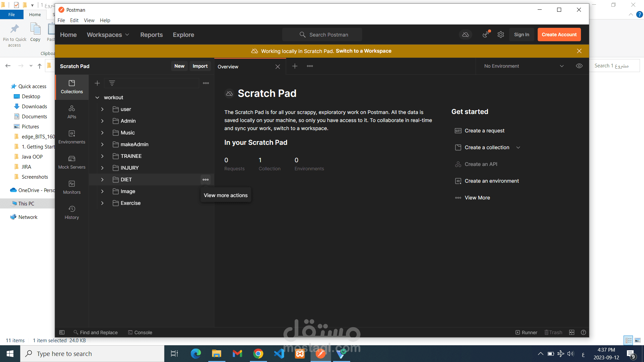Dismiss the Scratch Pad banner with the X
This screenshot has width=644, height=362.
click(579, 51)
